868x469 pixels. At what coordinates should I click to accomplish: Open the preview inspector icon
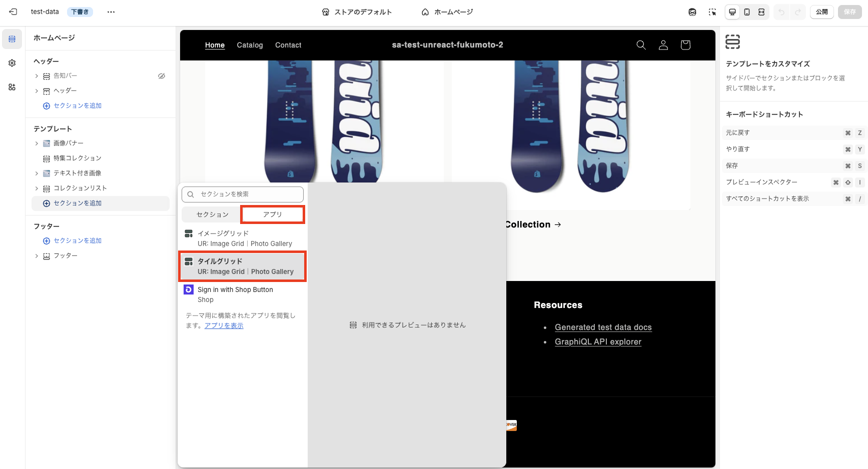tap(712, 11)
